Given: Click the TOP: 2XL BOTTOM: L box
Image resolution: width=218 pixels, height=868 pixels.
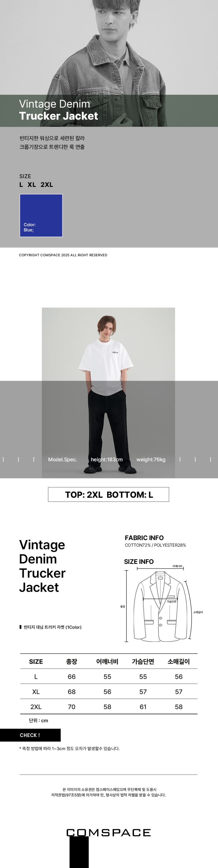Looking at the screenshot, I should (108, 494).
